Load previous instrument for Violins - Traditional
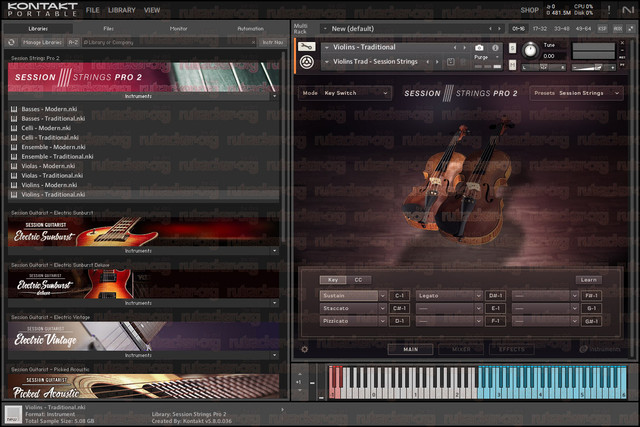The height and width of the screenshot is (427, 640). click(455, 47)
